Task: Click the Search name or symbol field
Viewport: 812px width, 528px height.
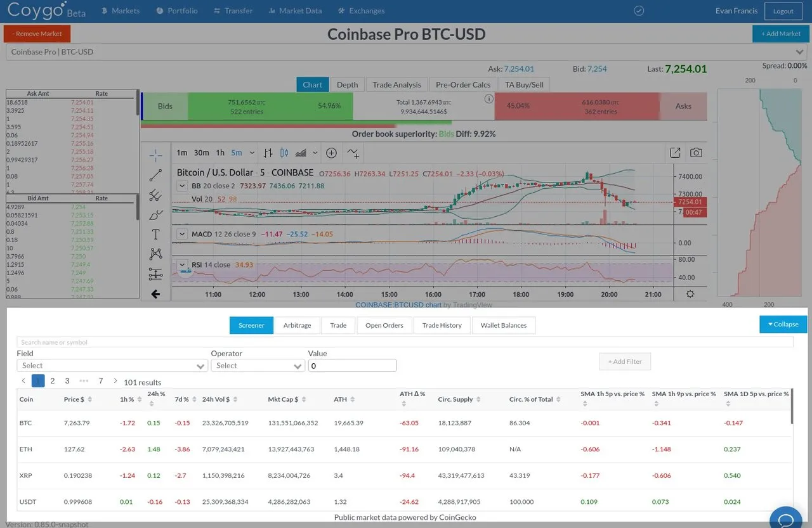Action: 405,342
